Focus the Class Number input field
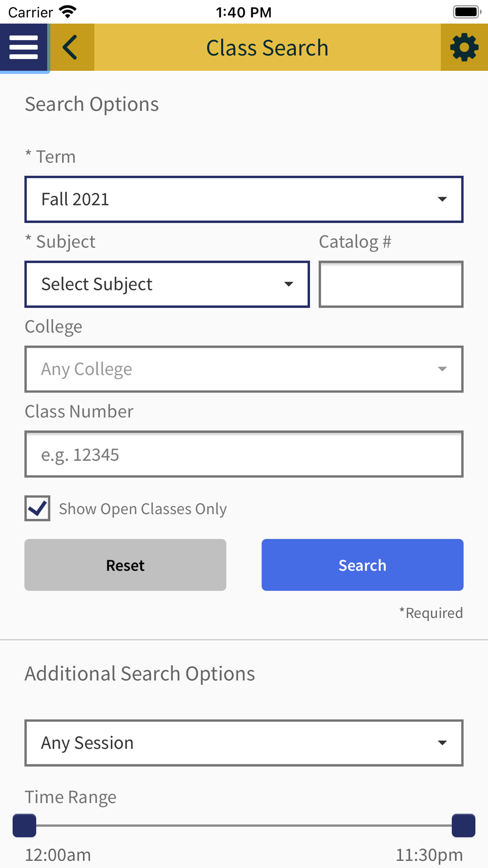The width and height of the screenshot is (488, 868). pos(244,454)
